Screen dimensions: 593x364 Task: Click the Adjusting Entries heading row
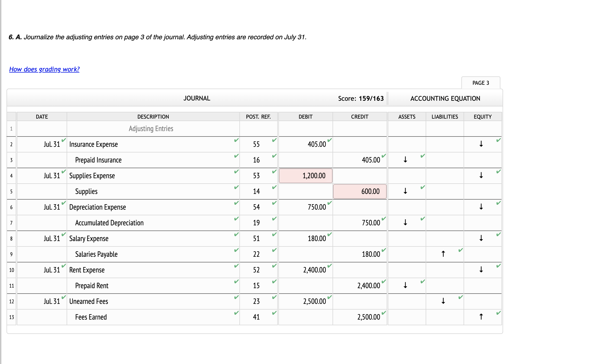[151, 129]
